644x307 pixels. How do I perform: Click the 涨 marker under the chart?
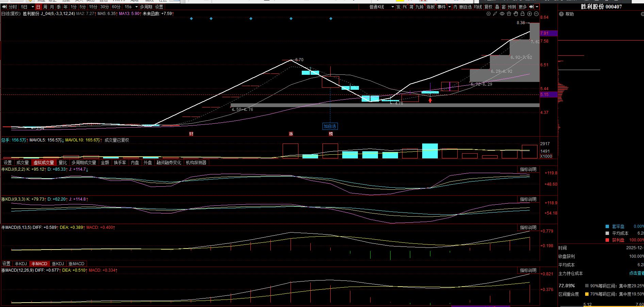point(291,134)
